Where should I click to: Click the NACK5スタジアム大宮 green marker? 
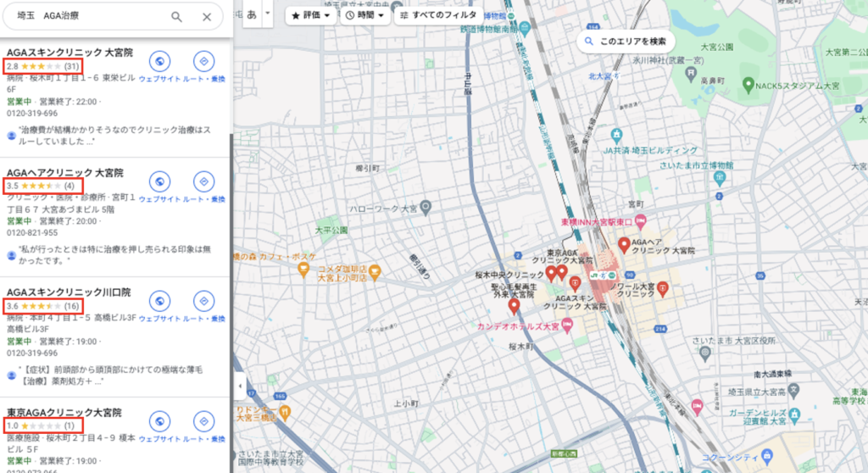tap(748, 86)
